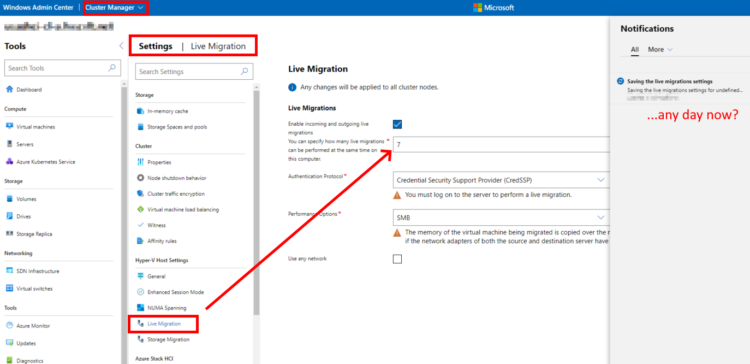The height and width of the screenshot is (364, 750).
Task: Open the Dashboard home icon
Action: pyautogui.click(x=9, y=89)
